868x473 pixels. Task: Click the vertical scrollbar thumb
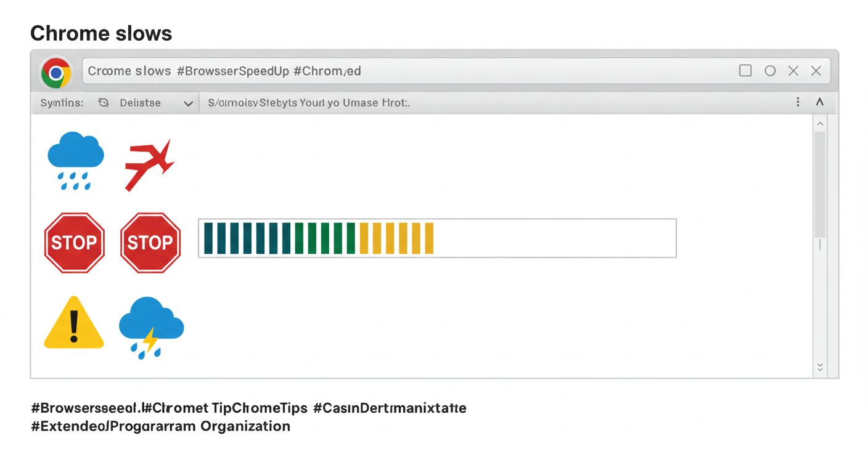point(820,184)
